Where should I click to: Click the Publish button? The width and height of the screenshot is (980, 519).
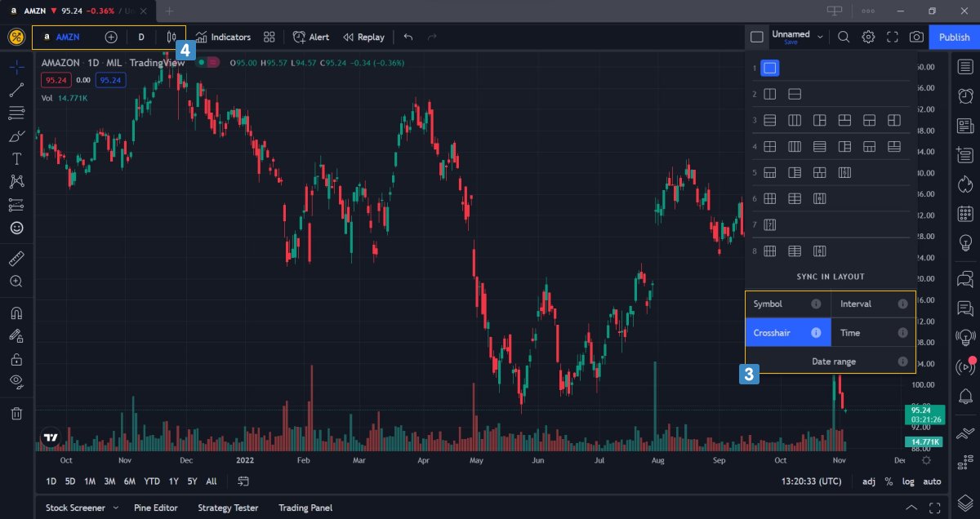(954, 38)
